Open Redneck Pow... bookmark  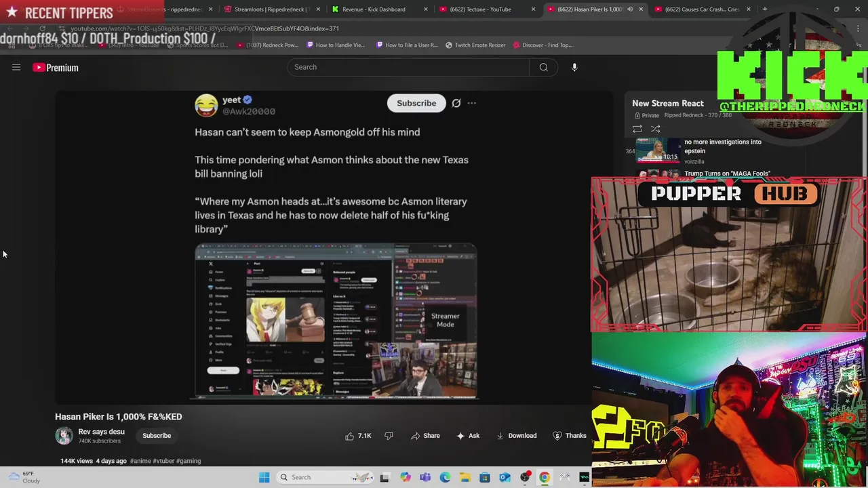[267, 45]
